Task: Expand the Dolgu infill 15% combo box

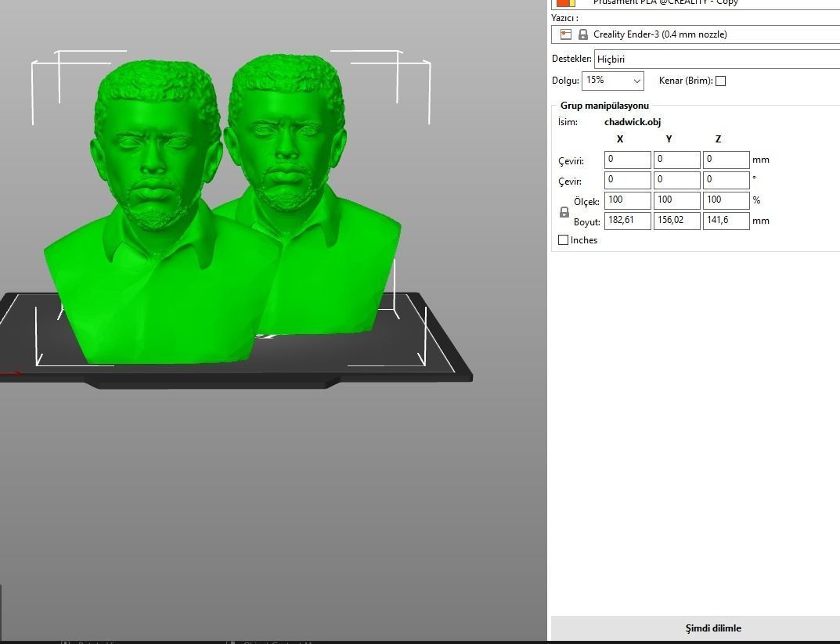Action: [613, 81]
